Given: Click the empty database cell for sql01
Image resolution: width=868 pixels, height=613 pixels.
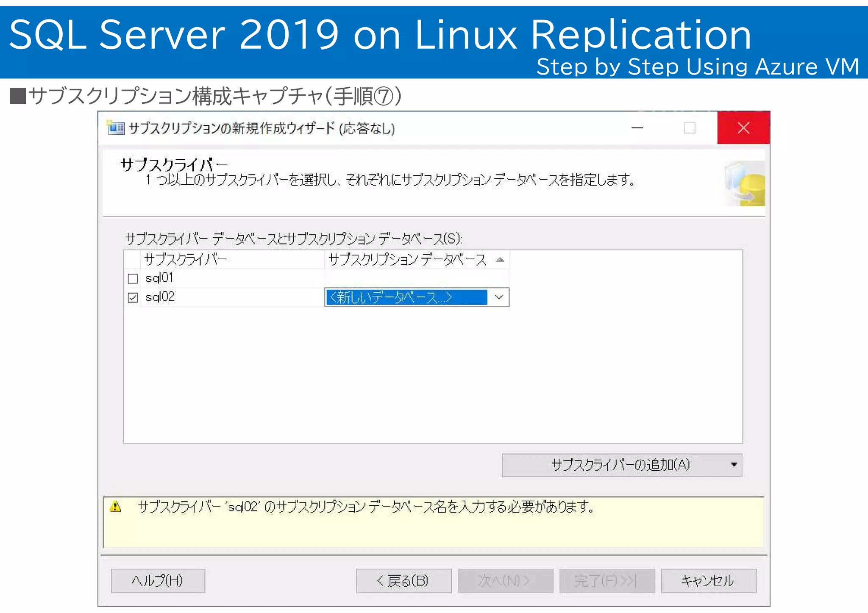Looking at the screenshot, I should (417, 278).
